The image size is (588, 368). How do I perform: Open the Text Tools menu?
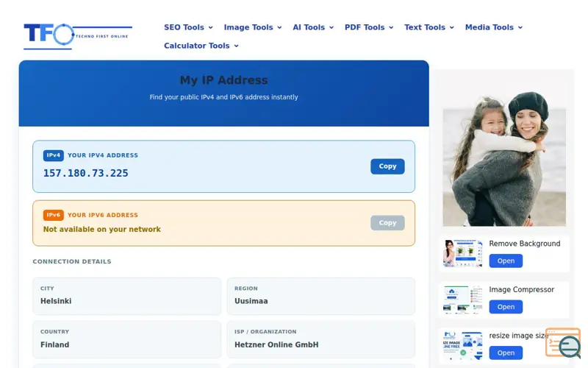[x=429, y=27]
